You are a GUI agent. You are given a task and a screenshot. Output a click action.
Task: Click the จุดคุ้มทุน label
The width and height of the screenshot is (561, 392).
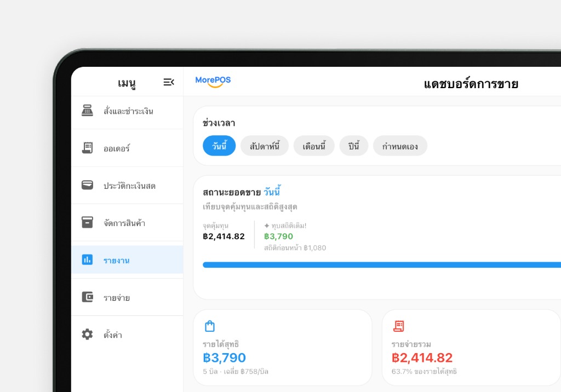pos(215,226)
